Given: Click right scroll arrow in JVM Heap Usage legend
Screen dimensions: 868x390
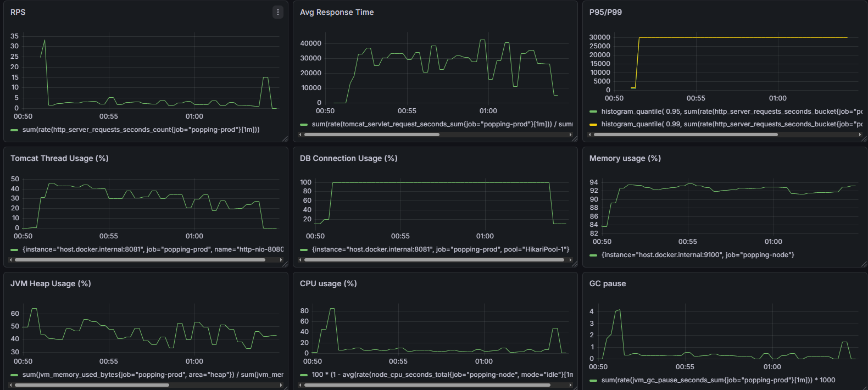Looking at the screenshot, I should (x=281, y=385).
